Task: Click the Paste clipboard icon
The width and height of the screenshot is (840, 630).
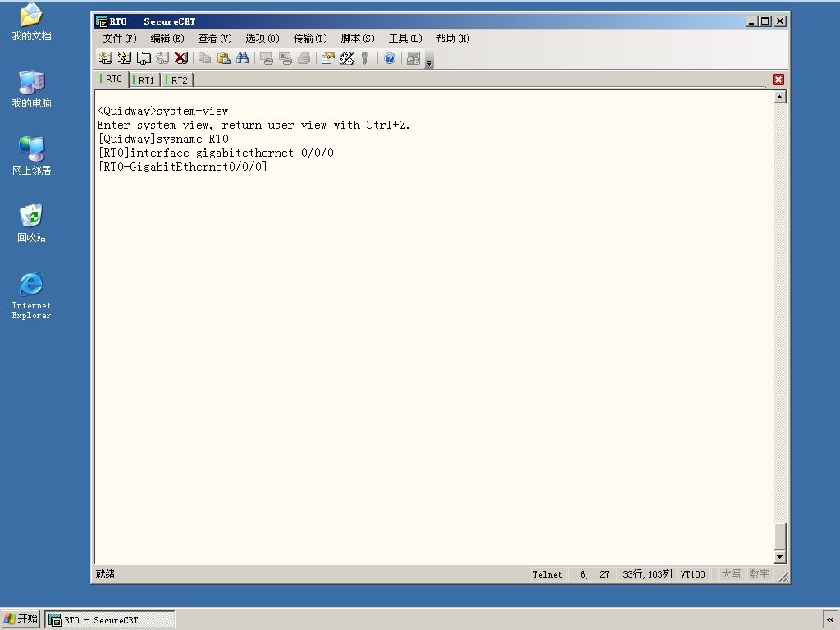Action: (x=223, y=58)
